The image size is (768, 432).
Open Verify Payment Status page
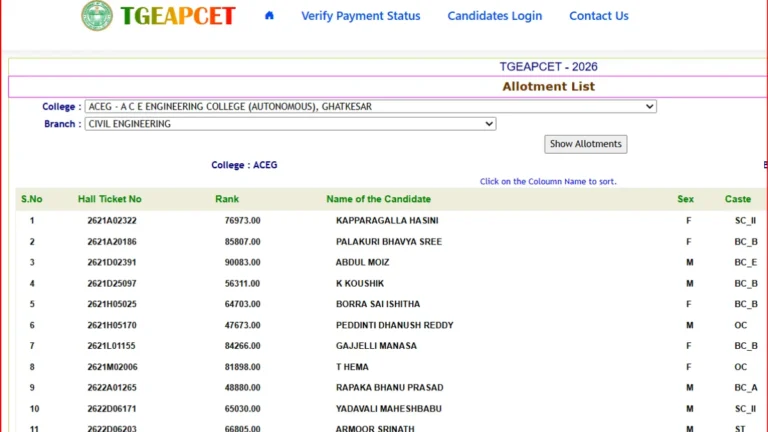pyautogui.click(x=360, y=16)
